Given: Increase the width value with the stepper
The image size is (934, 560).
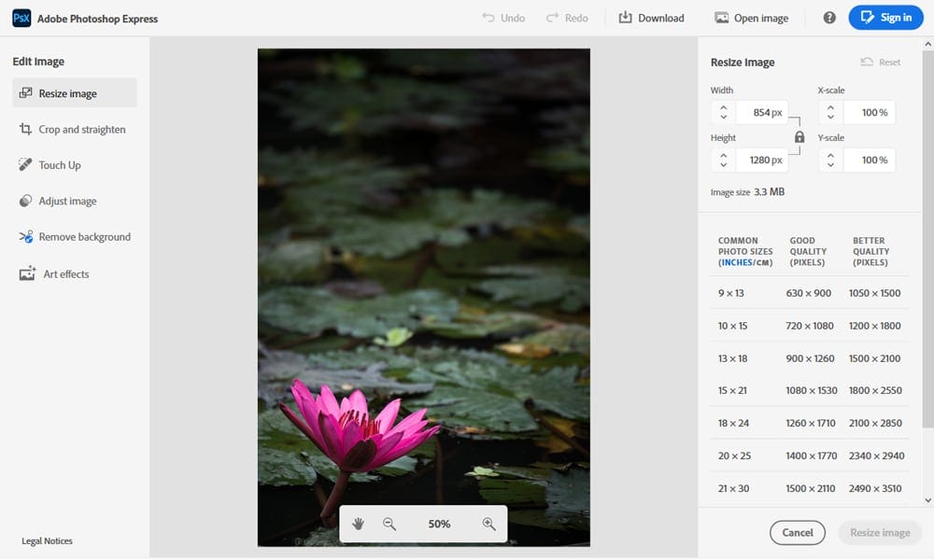Looking at the screenshot, I should click(x=722, y=106).
